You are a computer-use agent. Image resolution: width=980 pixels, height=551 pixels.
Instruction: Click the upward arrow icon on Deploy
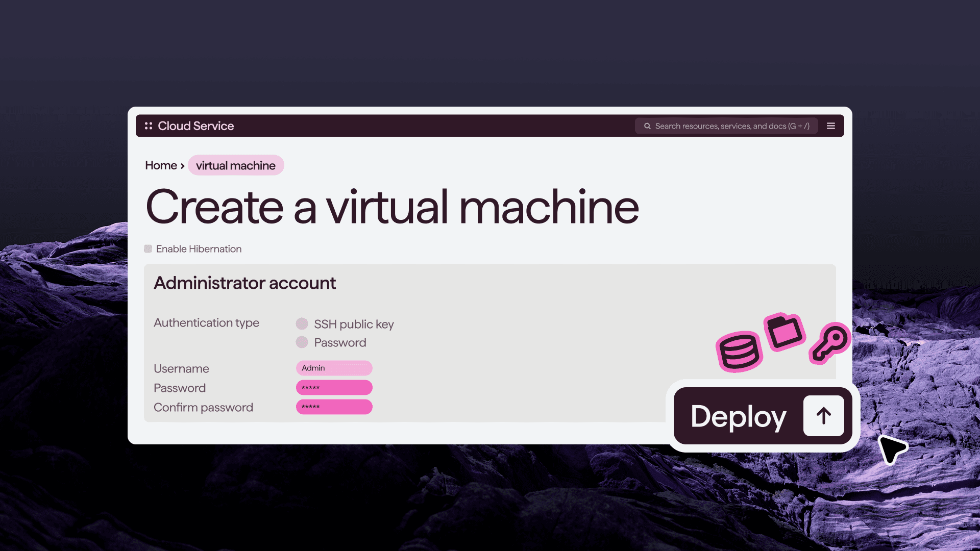pyautogui.click(x=823, y=416)
